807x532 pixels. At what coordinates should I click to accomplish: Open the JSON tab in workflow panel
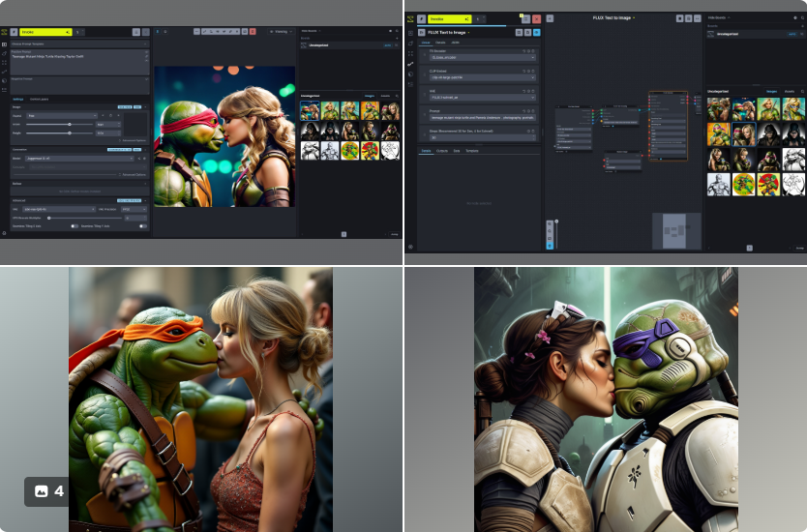(x=456, y=43)
